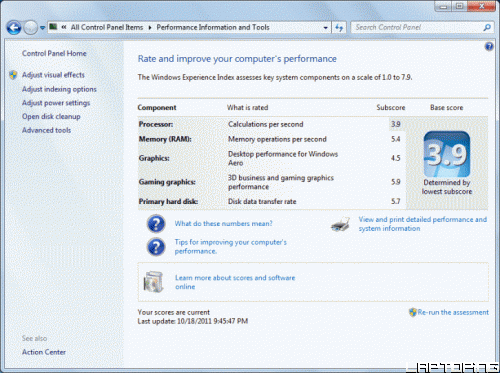
Task: Select the Processor subscore 3.9
Action: point(396,124)
